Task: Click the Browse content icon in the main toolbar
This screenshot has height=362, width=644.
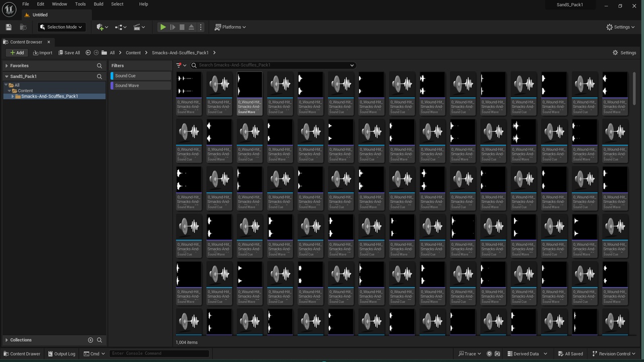Action: (23, 27)
